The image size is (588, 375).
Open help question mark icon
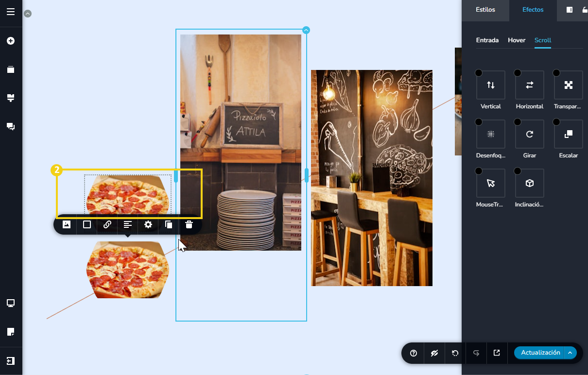[414, 353]
